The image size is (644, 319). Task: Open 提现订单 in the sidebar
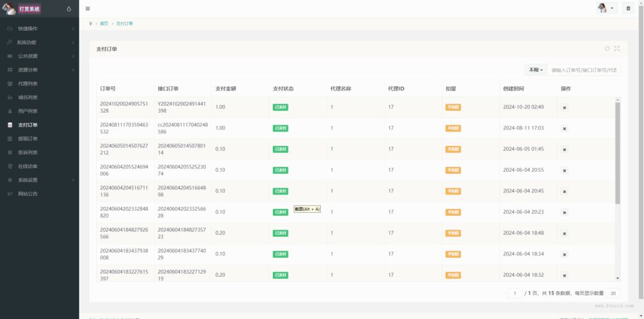28,138
